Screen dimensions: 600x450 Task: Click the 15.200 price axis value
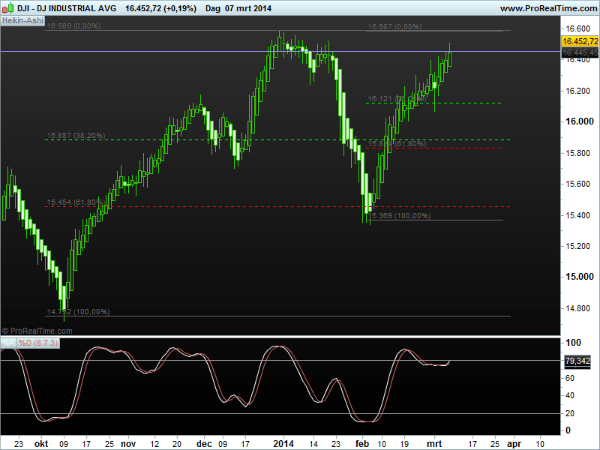click(x=578, y=246)
